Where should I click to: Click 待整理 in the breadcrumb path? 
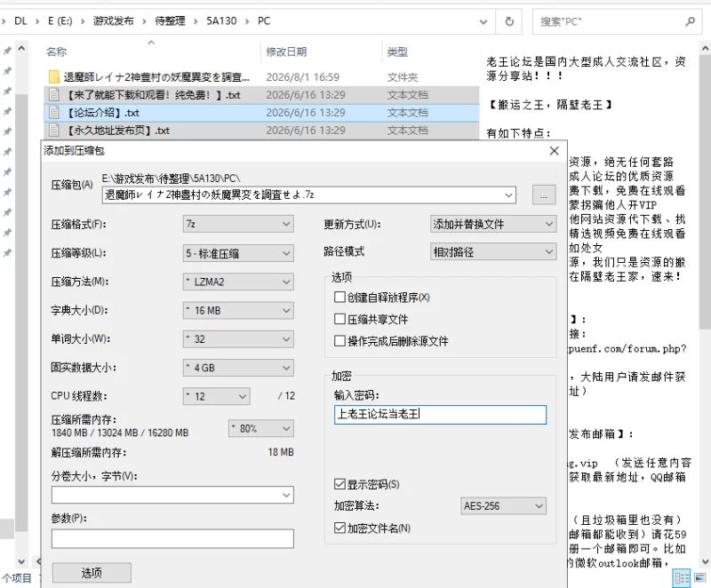coord(170,20)
